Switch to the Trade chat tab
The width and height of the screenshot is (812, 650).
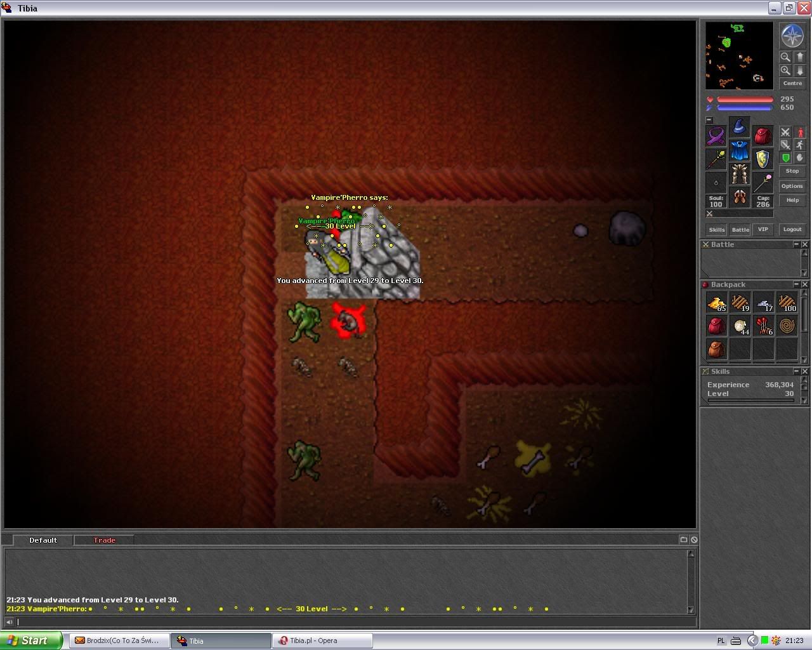pyautogui.click(x=105, y=540)
